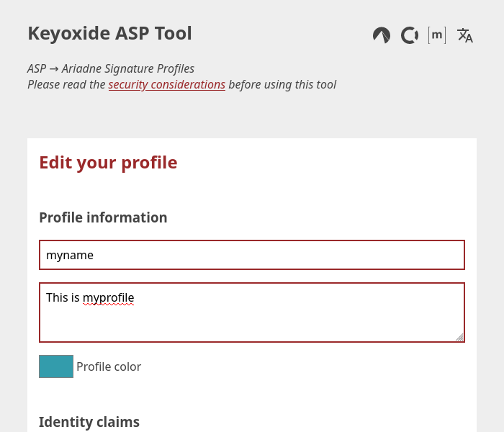Open the security considerations link
Screen dimensions: 504x432
coord(167,85)
